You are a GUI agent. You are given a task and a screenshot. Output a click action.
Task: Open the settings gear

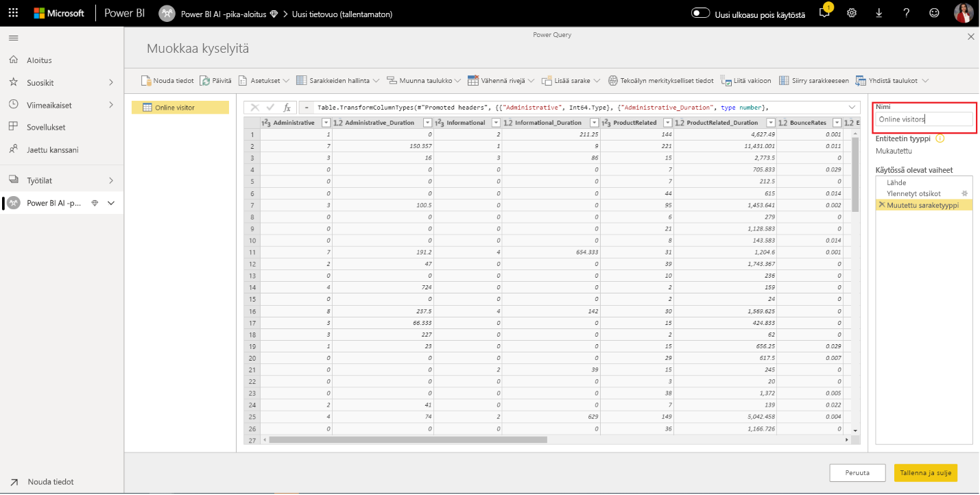[x=852, y=13]
